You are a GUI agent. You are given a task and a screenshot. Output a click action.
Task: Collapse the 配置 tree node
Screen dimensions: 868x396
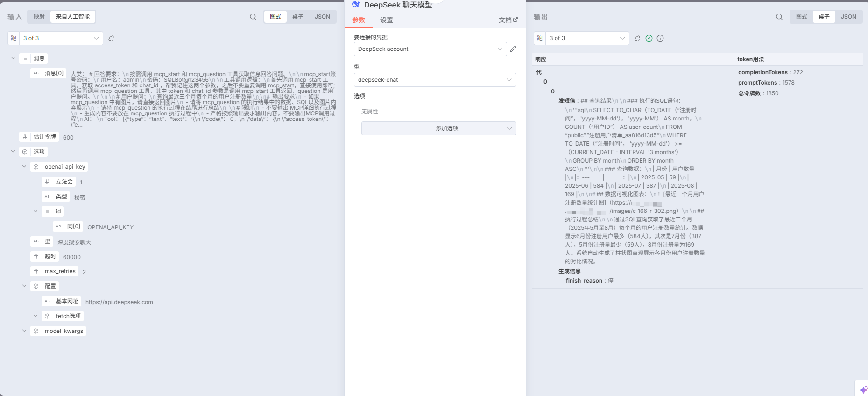(x=24, y=286)
